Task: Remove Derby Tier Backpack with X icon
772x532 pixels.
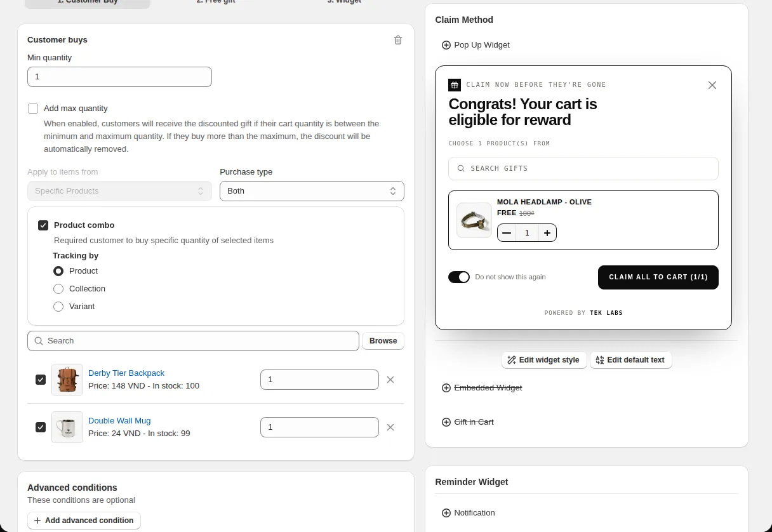Action: point(390,380)
